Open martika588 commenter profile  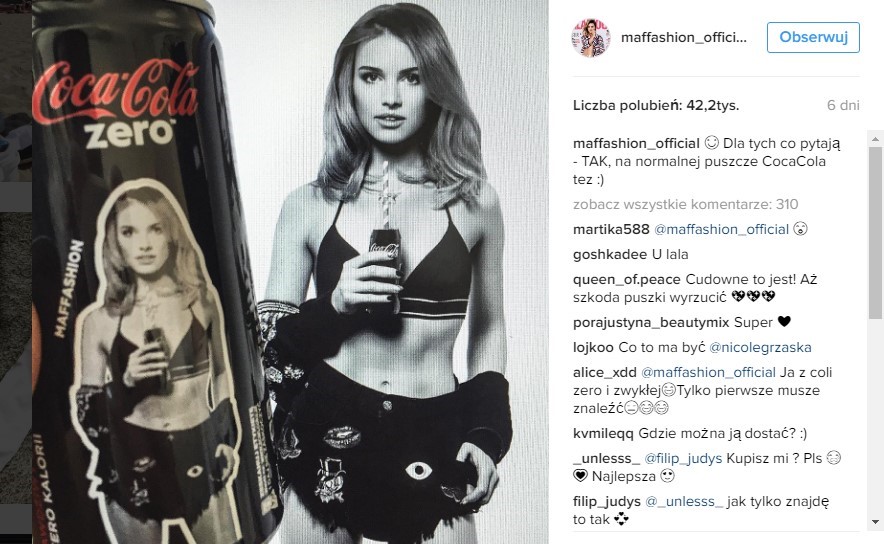click(611, 229)
